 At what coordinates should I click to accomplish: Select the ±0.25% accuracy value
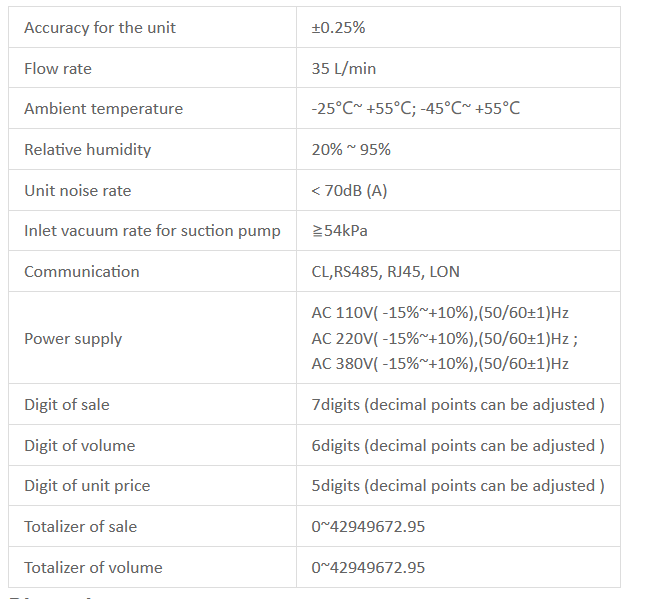[338, 28]
